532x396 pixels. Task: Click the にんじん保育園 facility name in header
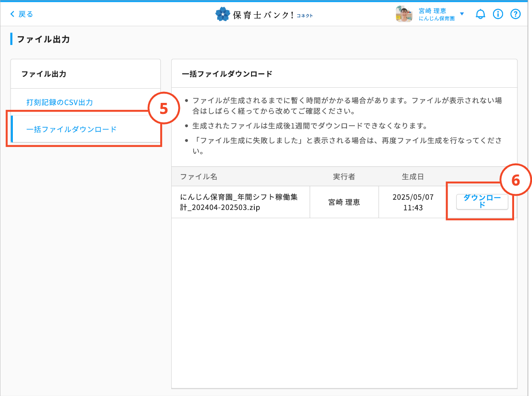coord(437,18)
